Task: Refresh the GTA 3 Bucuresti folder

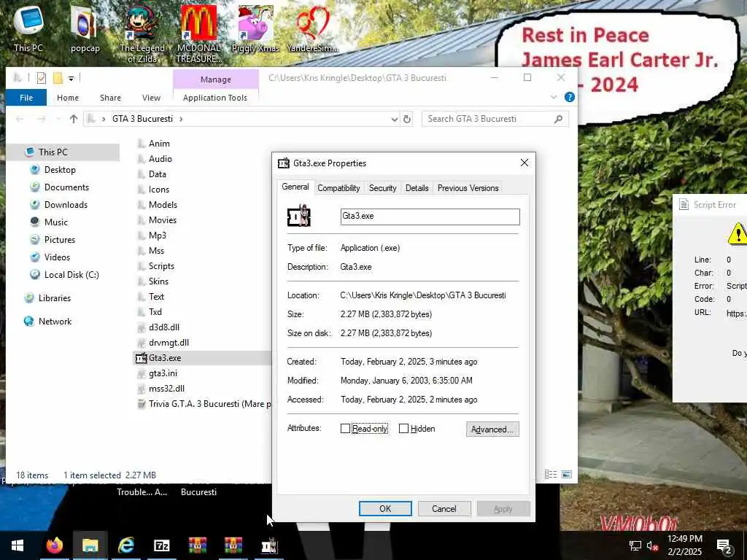Action: tap(407, 119)
